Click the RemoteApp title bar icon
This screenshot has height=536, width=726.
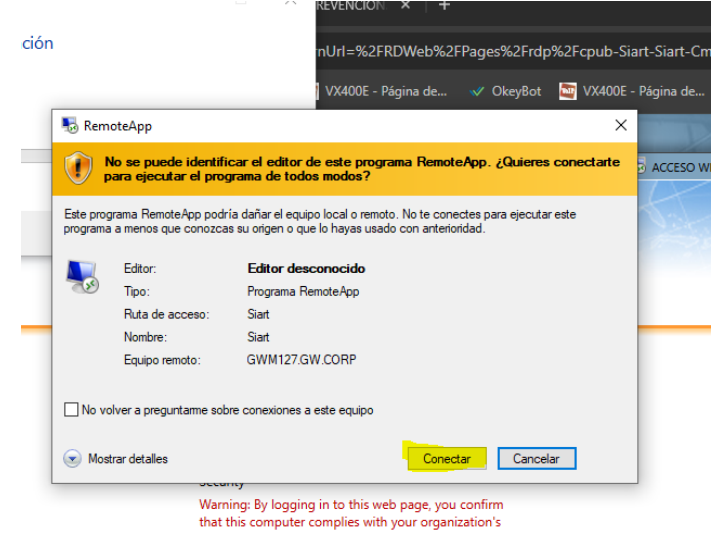click(70, 126)
